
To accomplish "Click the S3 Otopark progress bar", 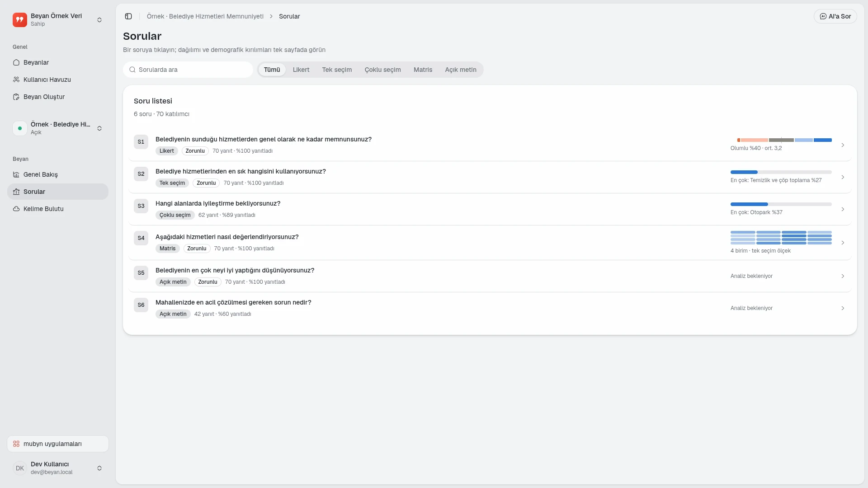I will click(x=781, y=204).
